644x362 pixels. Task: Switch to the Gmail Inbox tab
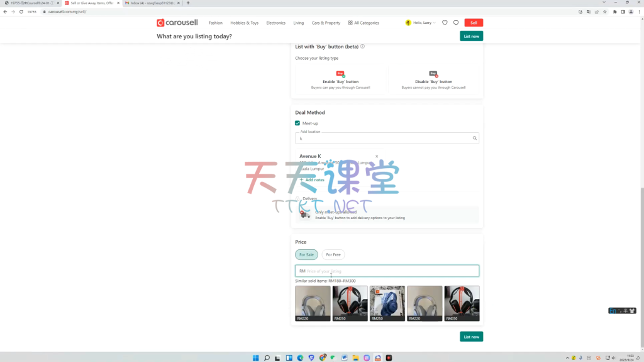point(151,3)
